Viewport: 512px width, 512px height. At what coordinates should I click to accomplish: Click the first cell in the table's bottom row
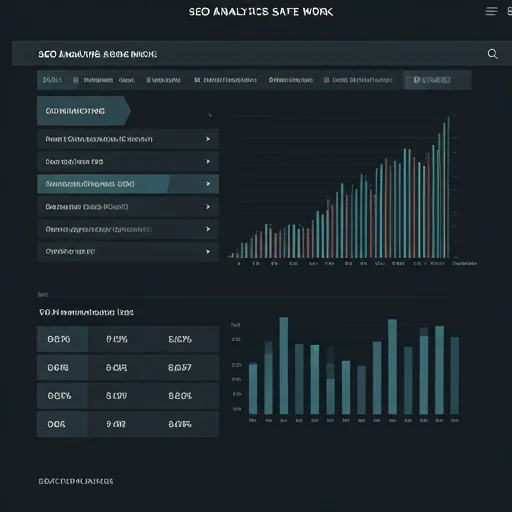62,424
